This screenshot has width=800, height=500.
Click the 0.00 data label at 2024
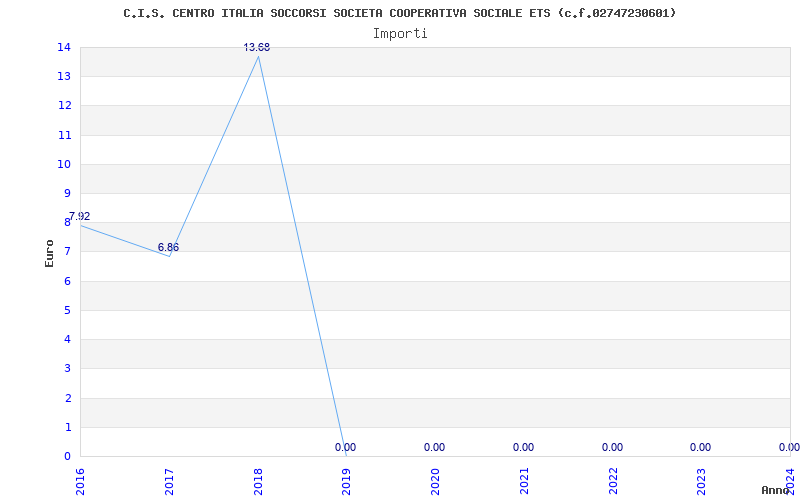(789, 447)
